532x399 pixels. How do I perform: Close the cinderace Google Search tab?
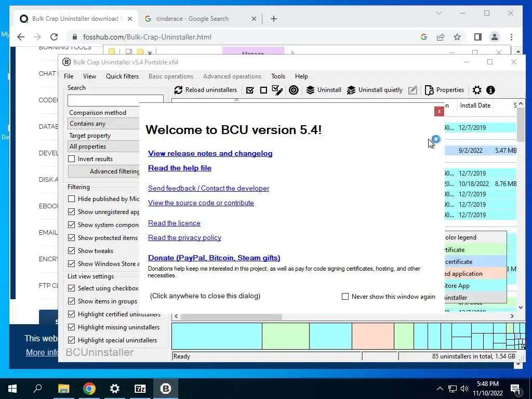point(254,19)
